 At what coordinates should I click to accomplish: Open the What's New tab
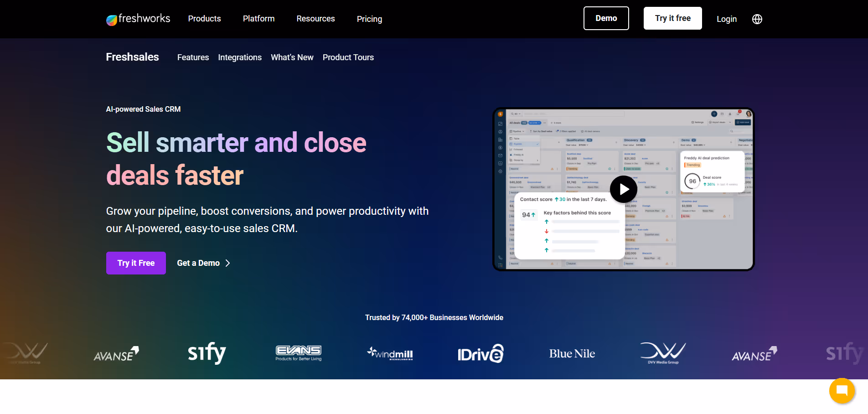pyautogui.click(x=292, y=57)
